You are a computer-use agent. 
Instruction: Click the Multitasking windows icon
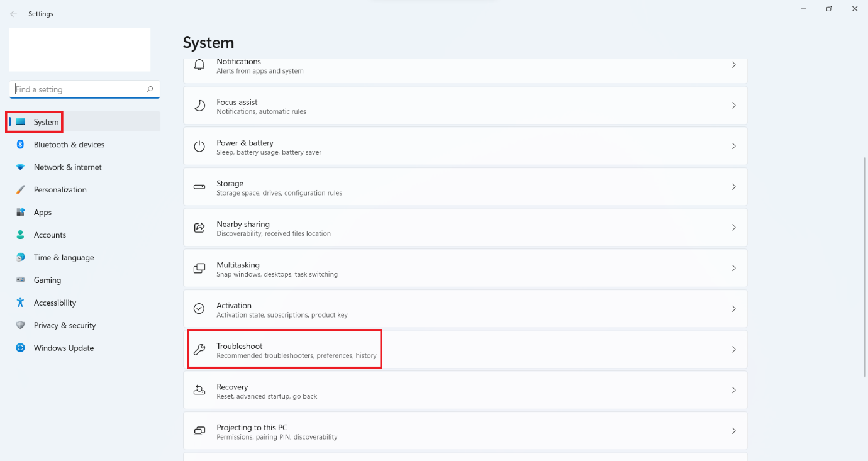199,268
